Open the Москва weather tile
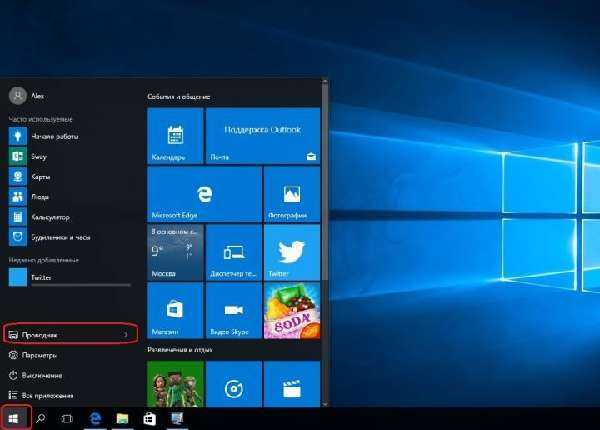 point(174,251)
